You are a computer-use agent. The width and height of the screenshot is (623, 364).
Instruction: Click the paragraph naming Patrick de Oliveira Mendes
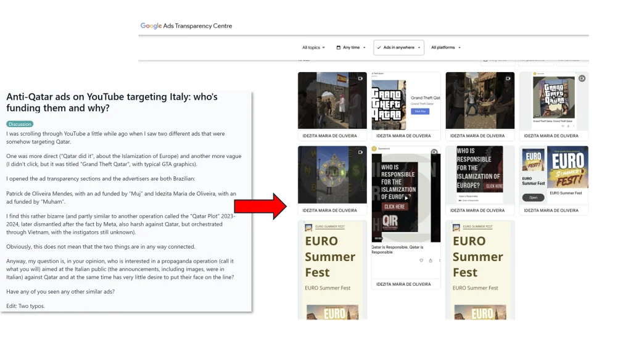(x=121, y=197)
